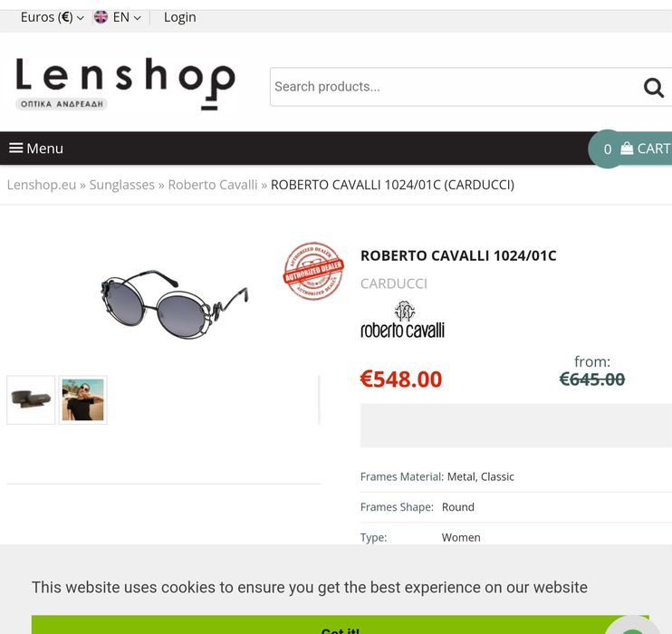Click the UK flag language icon
Viewport: 672px width, 634px height.
(x=101, y=17)
